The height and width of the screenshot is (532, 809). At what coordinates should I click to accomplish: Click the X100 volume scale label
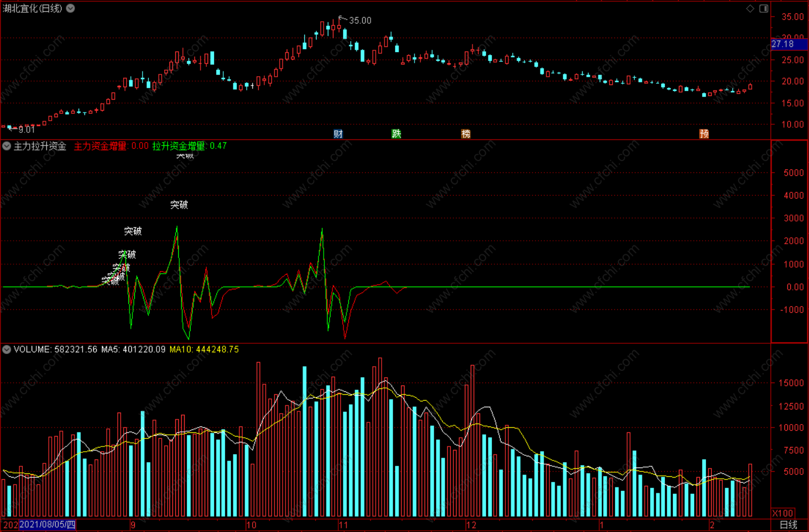(783, 513)
